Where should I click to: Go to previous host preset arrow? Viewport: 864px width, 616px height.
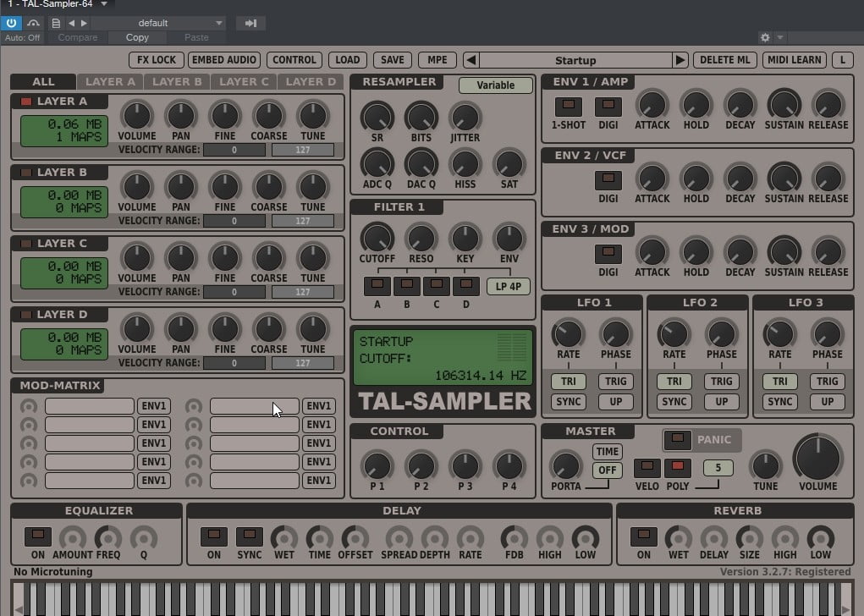[x=71, y=23]
